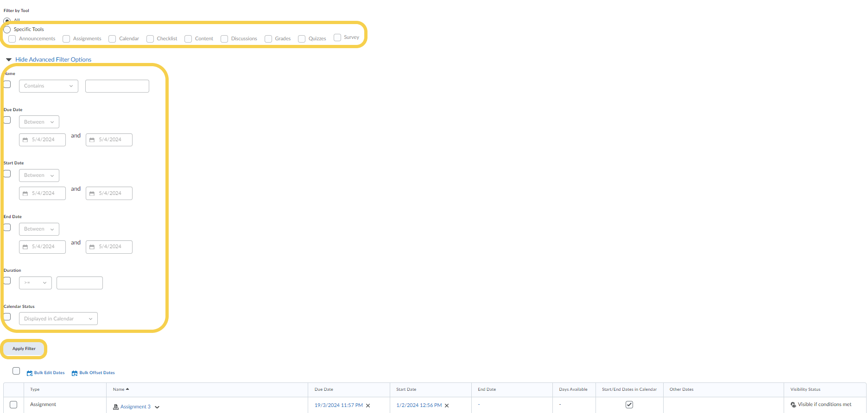868x413 pixels.
Task: Click the Assignment 3 document icon
Action: click(116, 407)
